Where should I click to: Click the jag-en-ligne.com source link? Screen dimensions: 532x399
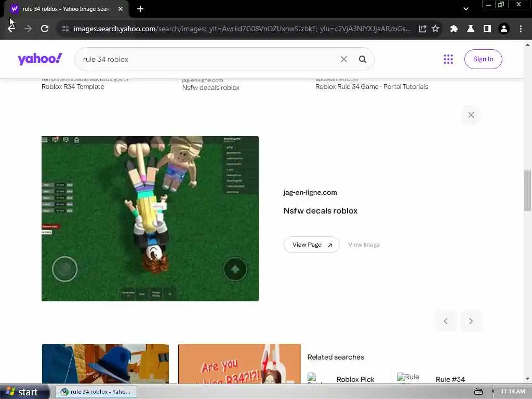pos(310,192)
